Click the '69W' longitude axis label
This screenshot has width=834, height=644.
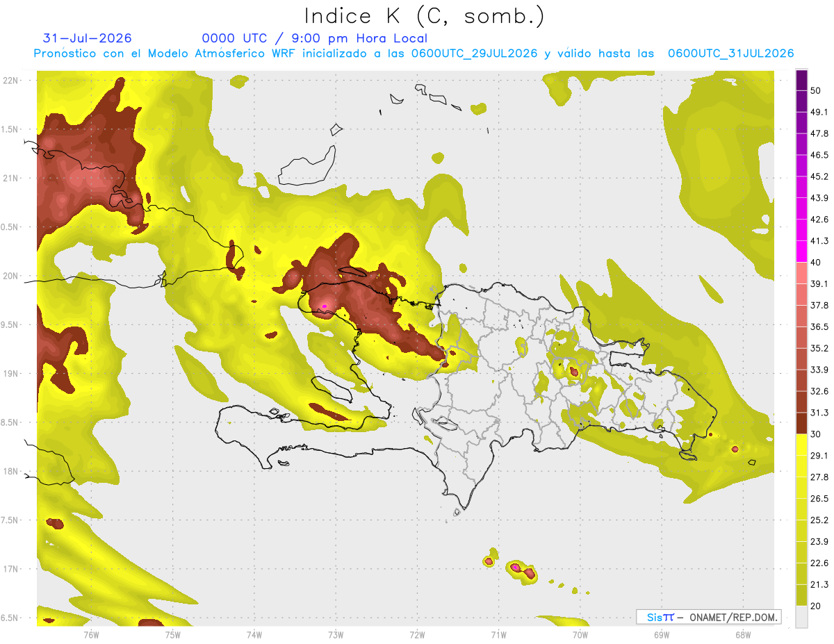662,634
